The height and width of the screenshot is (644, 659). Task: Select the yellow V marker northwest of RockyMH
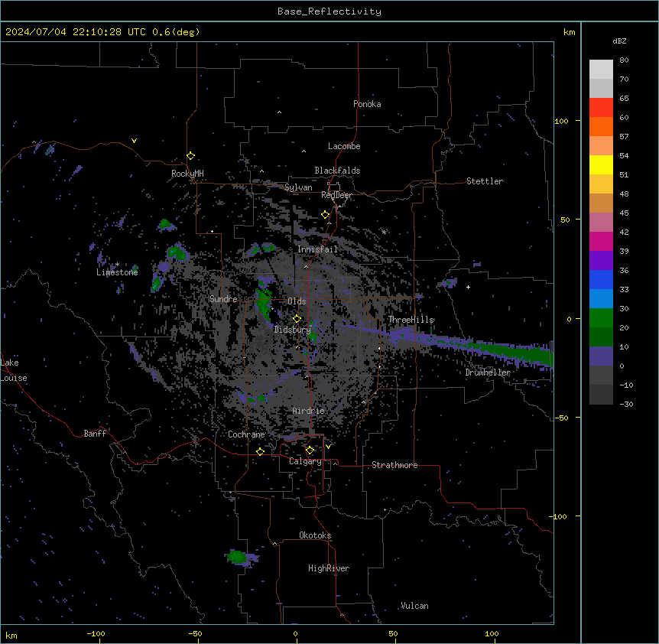coord(134,141)
